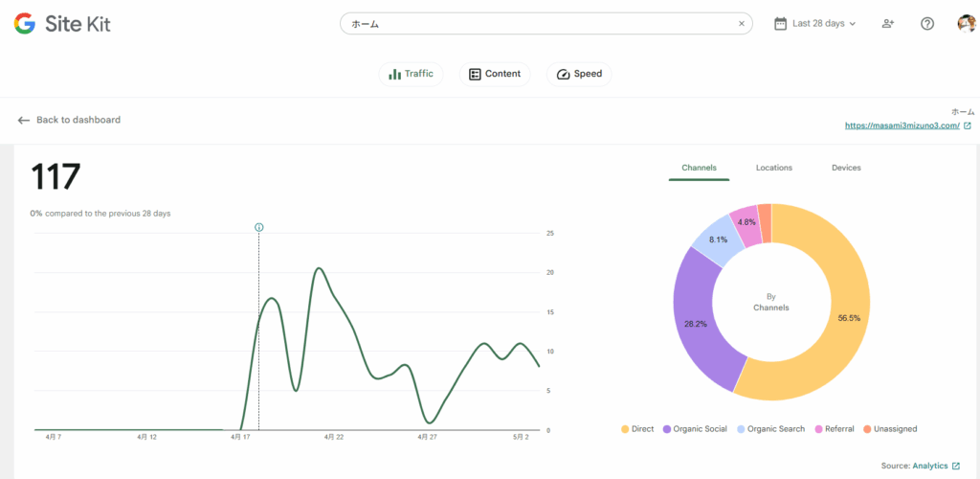Open the user account avatar
Screen dimensions: 980x479
[x=966, y=24]
